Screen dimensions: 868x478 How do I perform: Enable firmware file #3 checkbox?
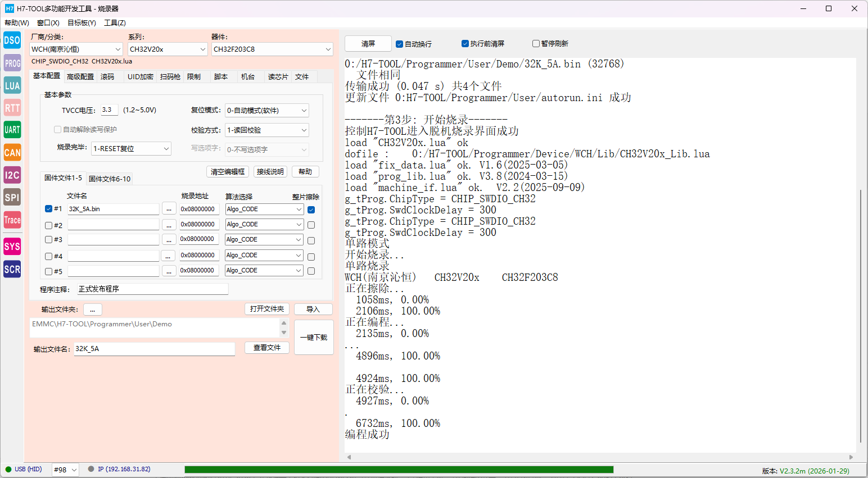coord(48,240)
